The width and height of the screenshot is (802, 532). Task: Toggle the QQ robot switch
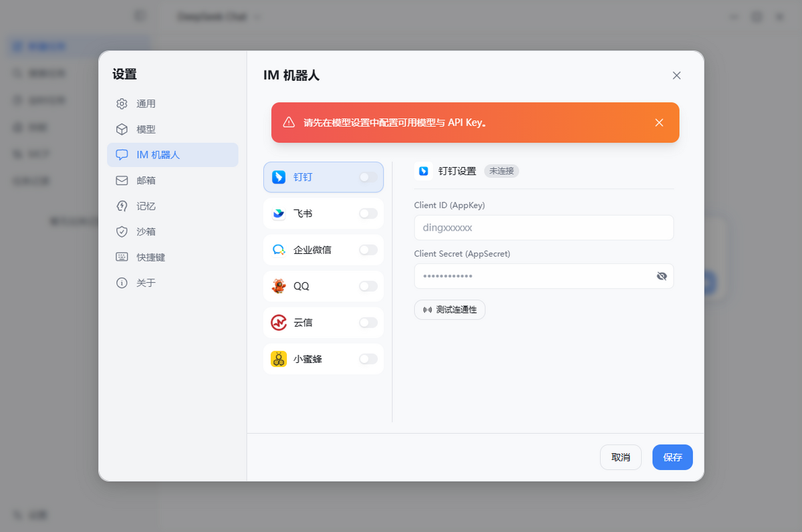[x=368, y=286]
